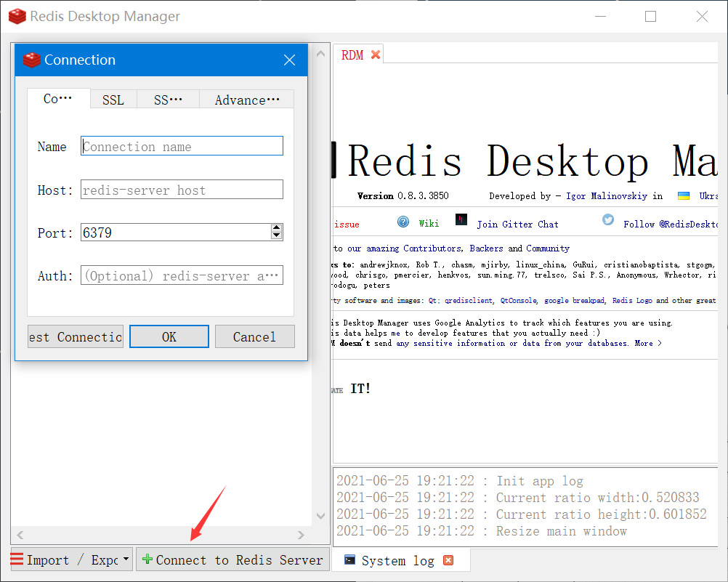Open the Igor Malinovskiy link
728x582 pixels.
pyautogui.click(x=607, y=196)
